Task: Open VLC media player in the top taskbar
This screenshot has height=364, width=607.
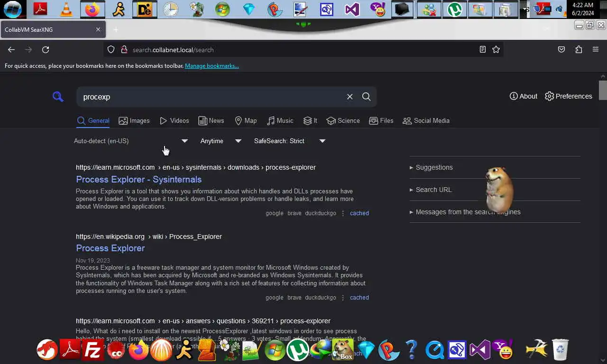Action: [x=66, y=9]
